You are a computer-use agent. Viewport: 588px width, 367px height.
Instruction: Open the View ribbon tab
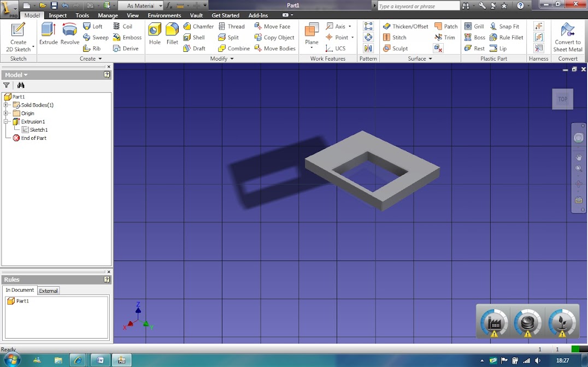click(x=133, y=15)
